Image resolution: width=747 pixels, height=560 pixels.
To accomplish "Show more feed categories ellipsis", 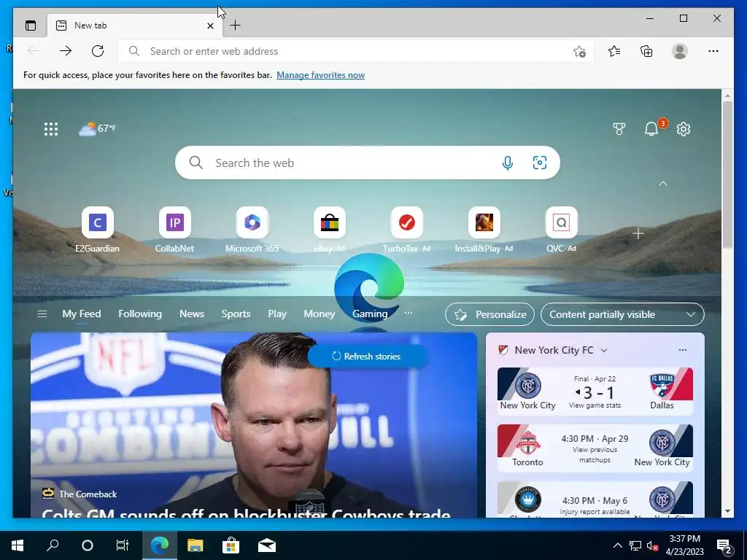I will click(x=409, y=314).
